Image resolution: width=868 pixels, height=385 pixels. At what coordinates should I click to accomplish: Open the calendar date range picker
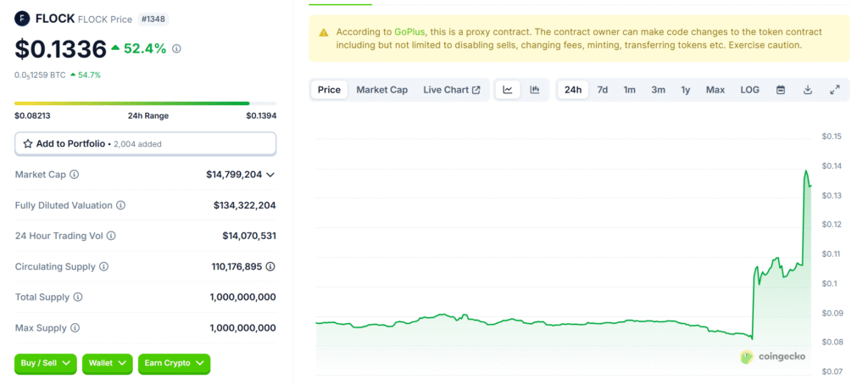pyautogui.click(x=781, y=90)
